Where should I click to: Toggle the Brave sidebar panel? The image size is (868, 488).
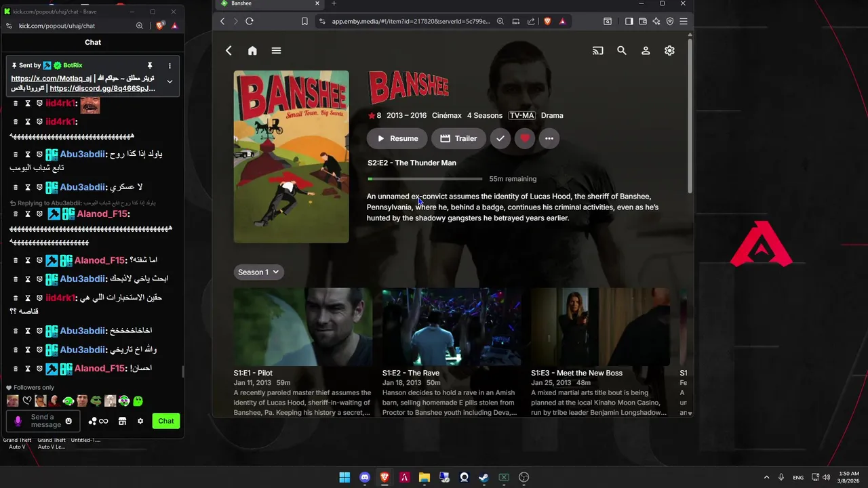coord(629,22)
